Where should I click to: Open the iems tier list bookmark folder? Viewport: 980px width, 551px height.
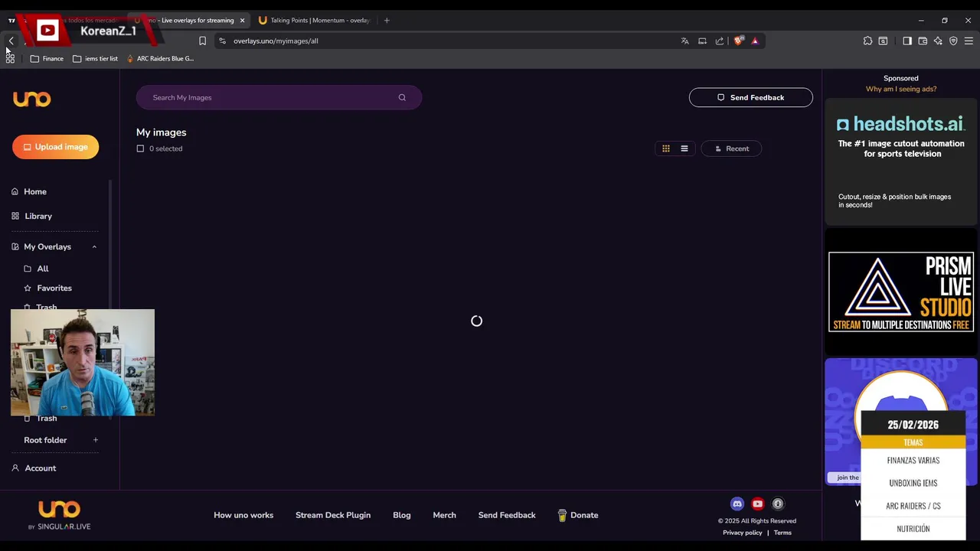point(95,58)
